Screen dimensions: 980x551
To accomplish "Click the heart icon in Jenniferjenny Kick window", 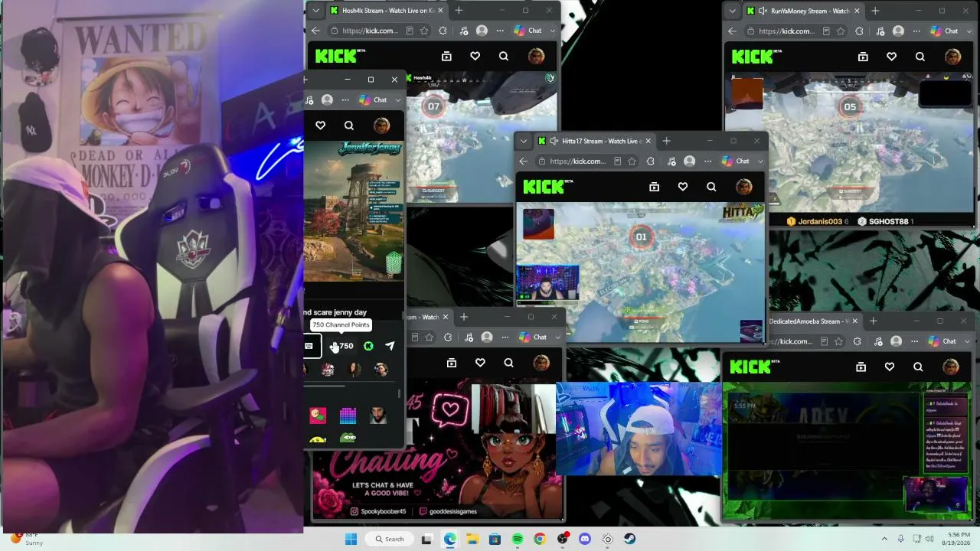I will tap(321, 125).
